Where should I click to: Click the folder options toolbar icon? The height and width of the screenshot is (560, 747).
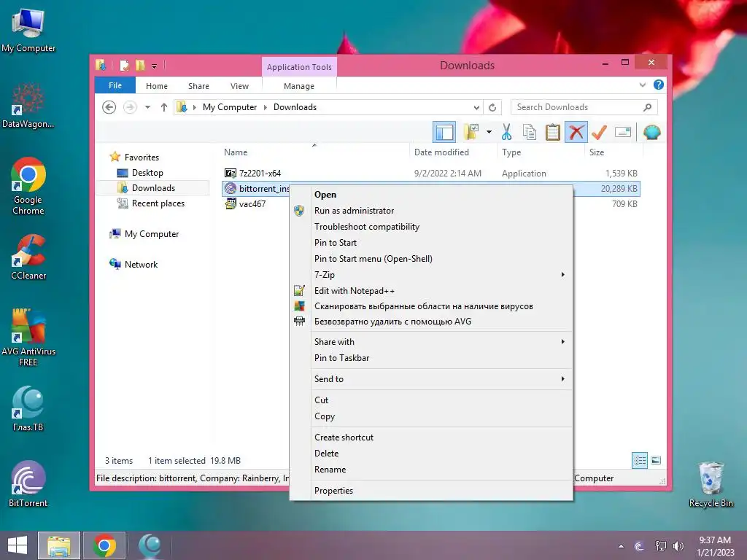(471, 133)
